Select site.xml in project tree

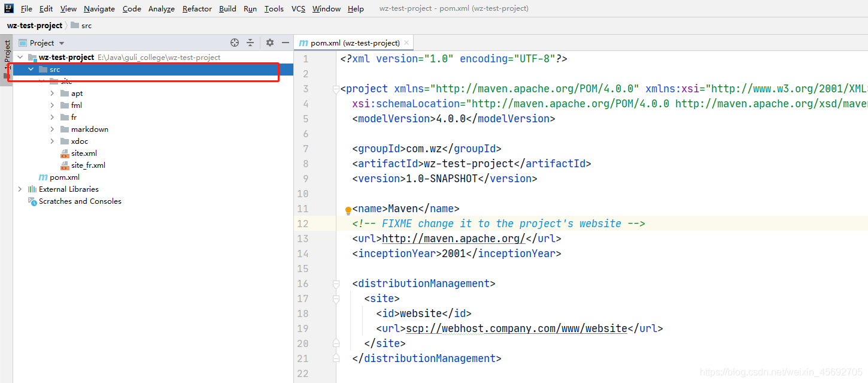[84, 153]
